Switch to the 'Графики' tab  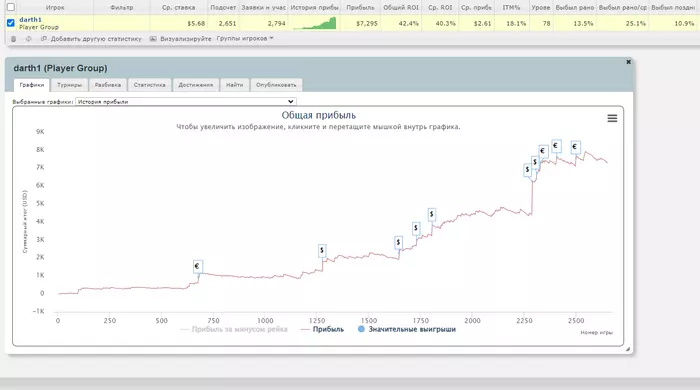tap(32, 85)
